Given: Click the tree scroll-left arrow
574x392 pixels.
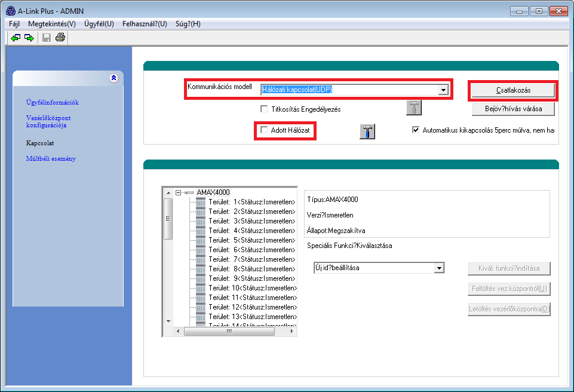Looking at the screenshot, I should [x=178, y=331].
